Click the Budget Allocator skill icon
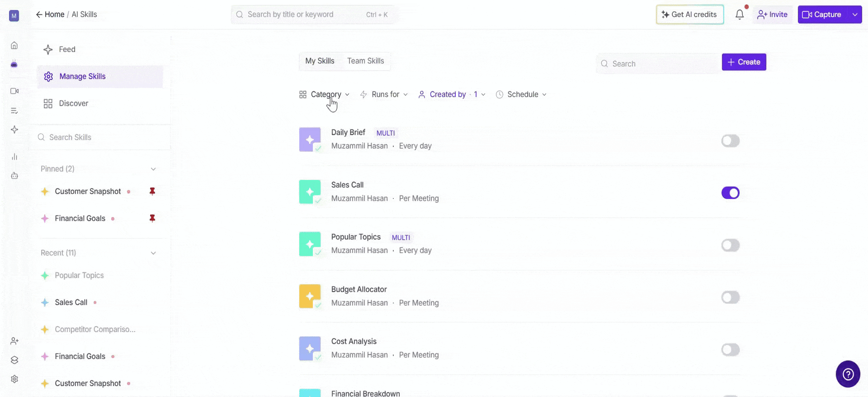The height and width of the screenshot is (397, 868). coord(310,296)
